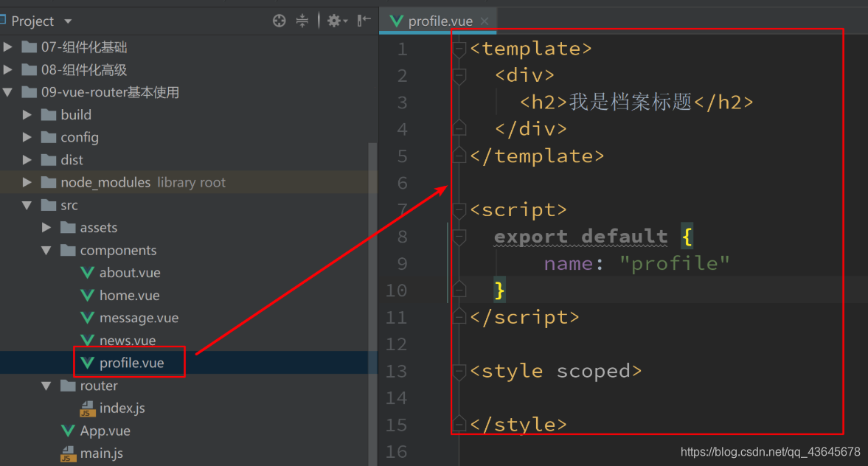The width and height of the screenshot is (868, 466).
Task: Fold the script block at line 7
Action: tap(459, 210)
